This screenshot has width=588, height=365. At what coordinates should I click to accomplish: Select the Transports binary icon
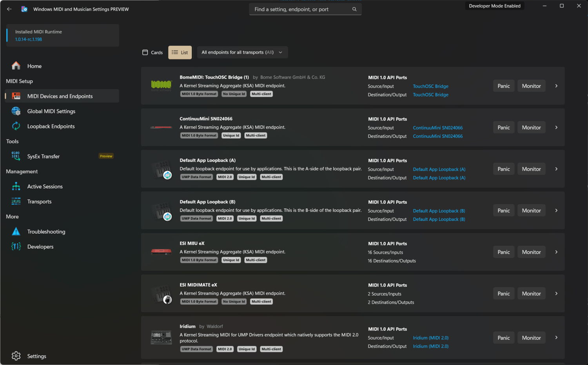click(x=16, y=201)
